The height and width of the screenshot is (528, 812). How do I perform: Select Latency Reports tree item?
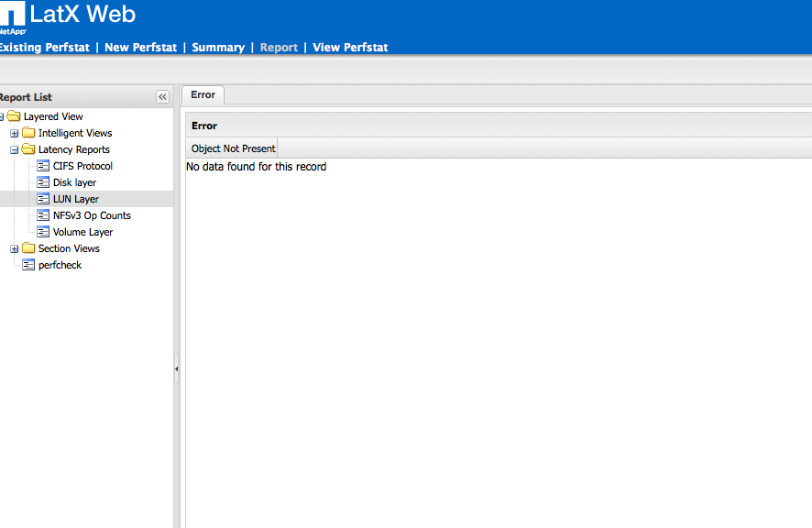[74, 149]
